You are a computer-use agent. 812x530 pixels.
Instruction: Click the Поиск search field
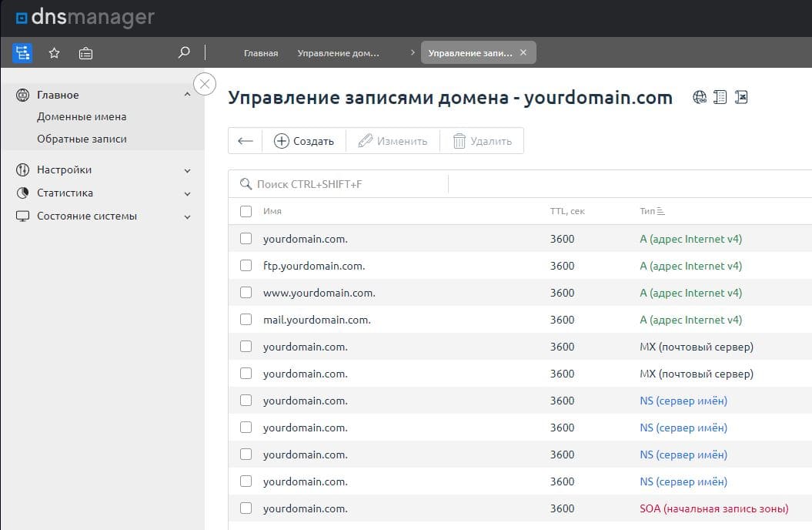tap(338, 184)
